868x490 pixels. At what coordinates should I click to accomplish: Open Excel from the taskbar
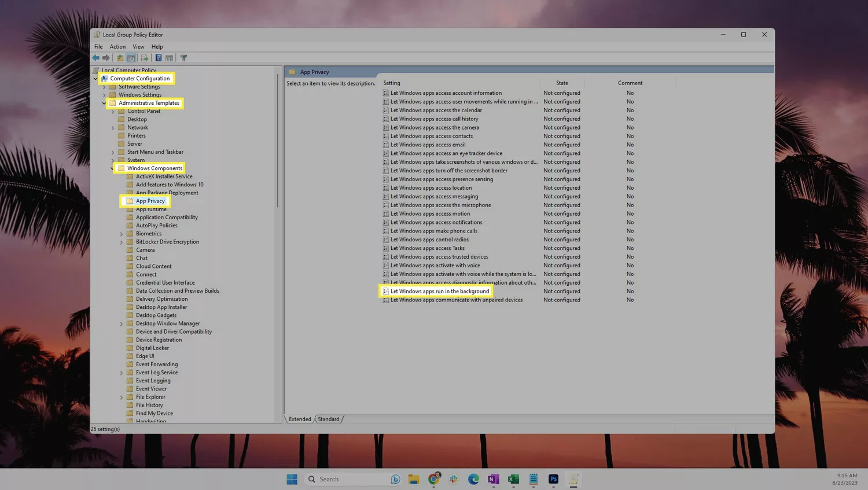pyautogui.click(x=513, y=479)
